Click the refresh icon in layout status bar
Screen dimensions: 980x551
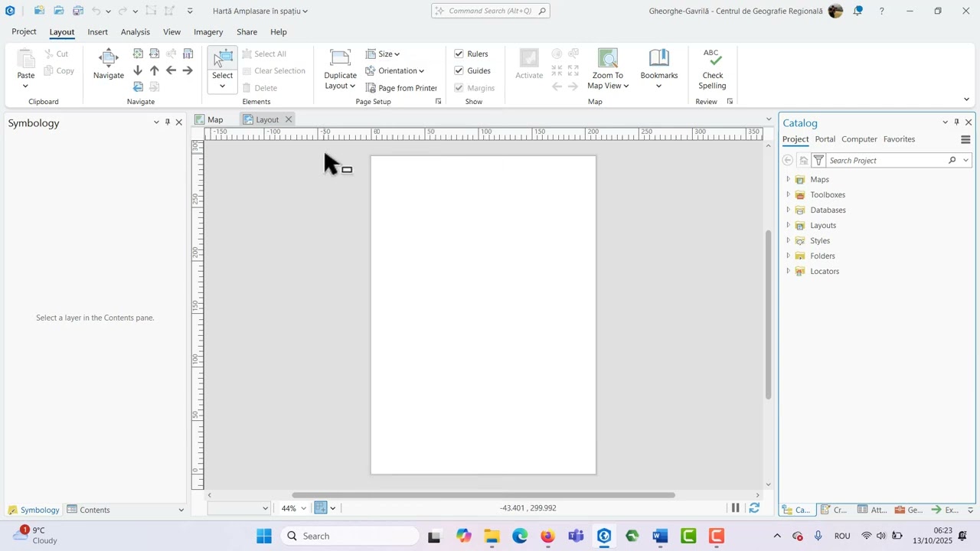tap(755, 507)
